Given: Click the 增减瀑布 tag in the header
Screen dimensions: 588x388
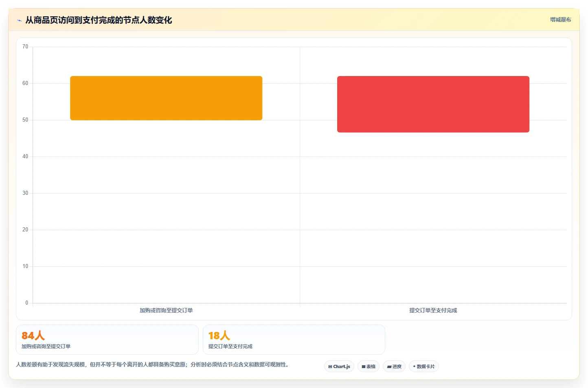Looking at the screenshot, I should (x=560, y=20).
